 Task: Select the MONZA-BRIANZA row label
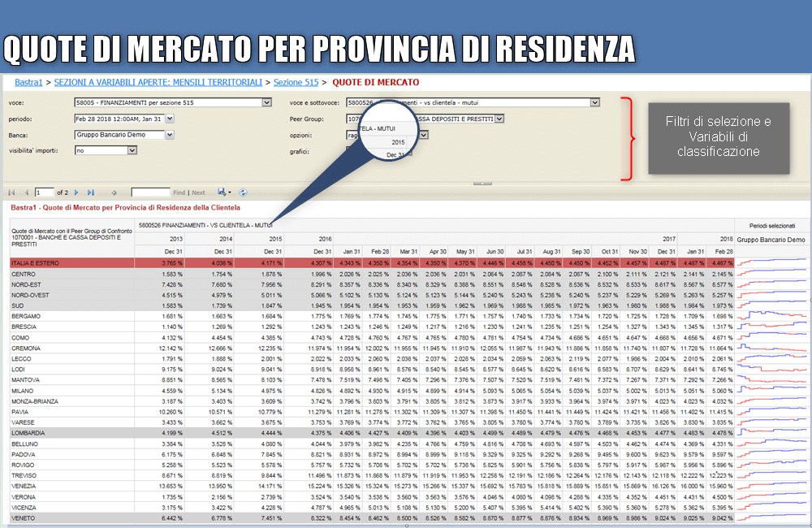[35, 401]
